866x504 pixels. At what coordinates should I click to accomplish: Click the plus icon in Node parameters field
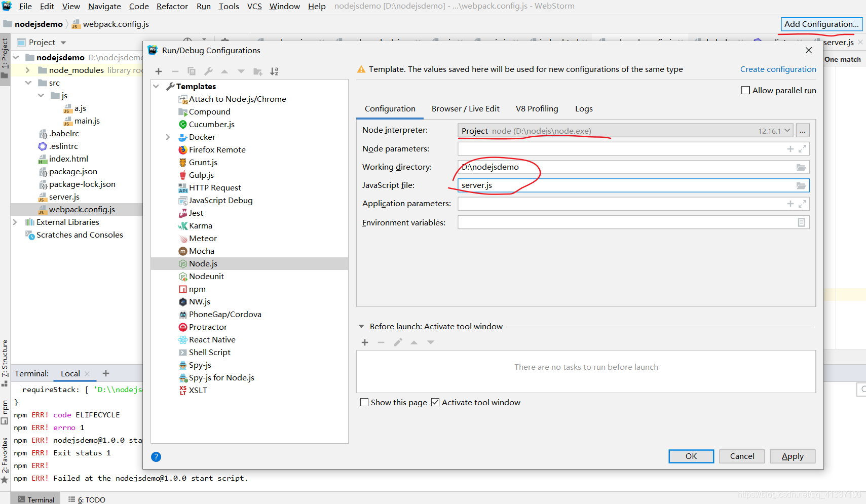(790, 149)
